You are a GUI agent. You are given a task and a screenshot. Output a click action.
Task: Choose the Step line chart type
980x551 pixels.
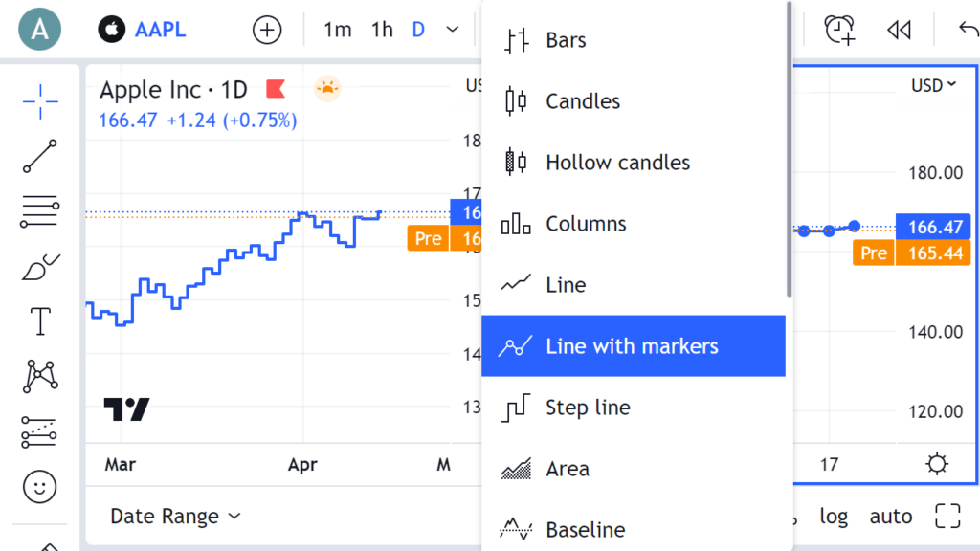tap(587, 408)
